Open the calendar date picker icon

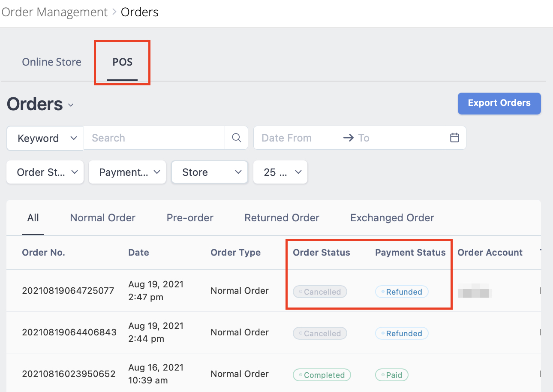click(x=454, y=138)
